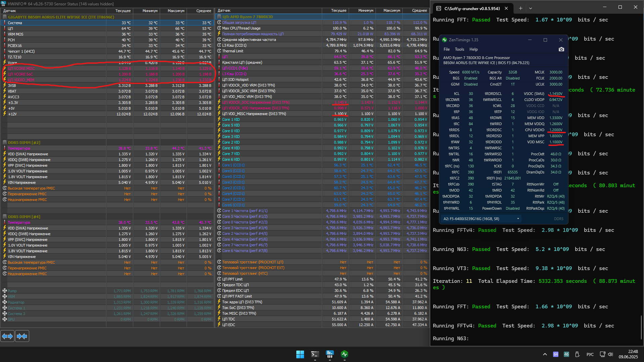Click the Iteration: 11 line in the terminal
The height and width of the screenshot is (362, 644).
click(534, 284)
